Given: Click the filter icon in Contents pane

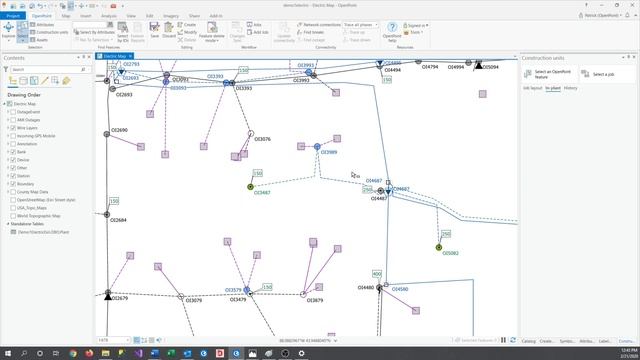Looking at the screenshot, I should [6, 70].
